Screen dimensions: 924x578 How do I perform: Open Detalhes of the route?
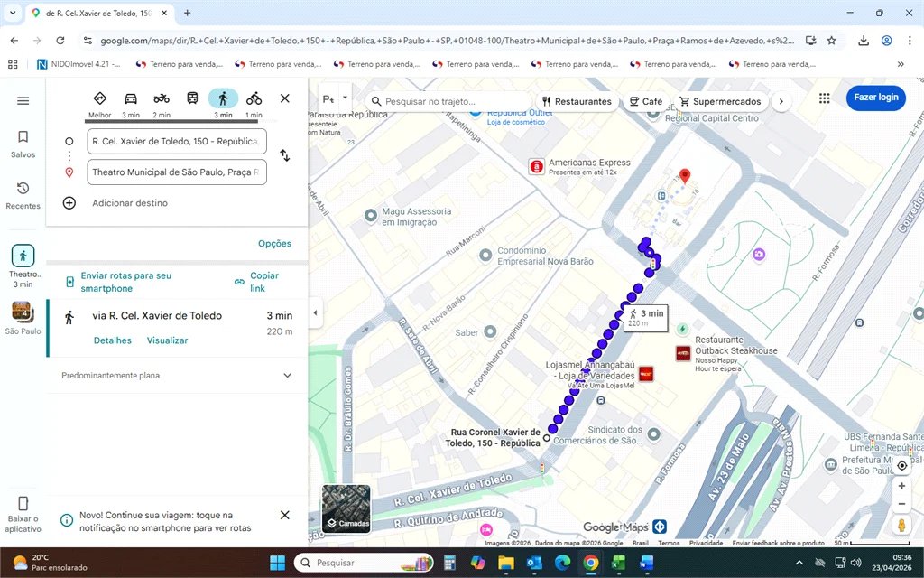113,340
